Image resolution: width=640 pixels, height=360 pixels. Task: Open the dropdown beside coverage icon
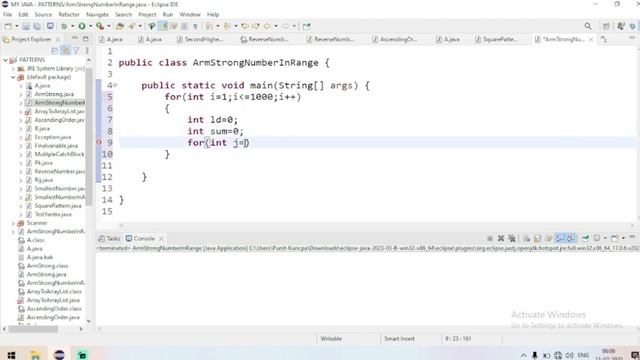coord(109,26)
